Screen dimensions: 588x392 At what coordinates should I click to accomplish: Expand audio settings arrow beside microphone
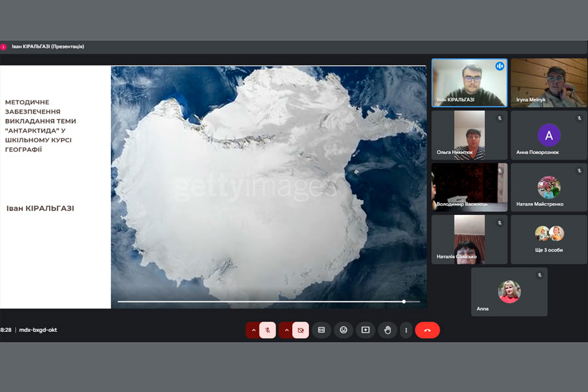click(253, 330)
